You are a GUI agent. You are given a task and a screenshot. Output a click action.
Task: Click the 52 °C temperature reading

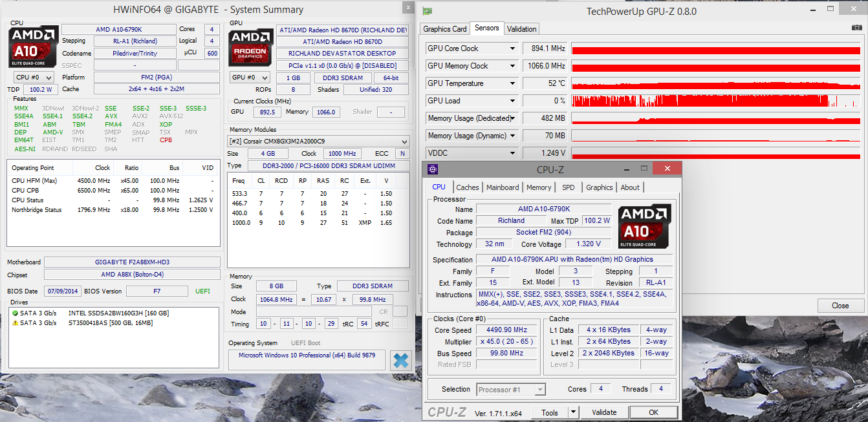point(545,83)
